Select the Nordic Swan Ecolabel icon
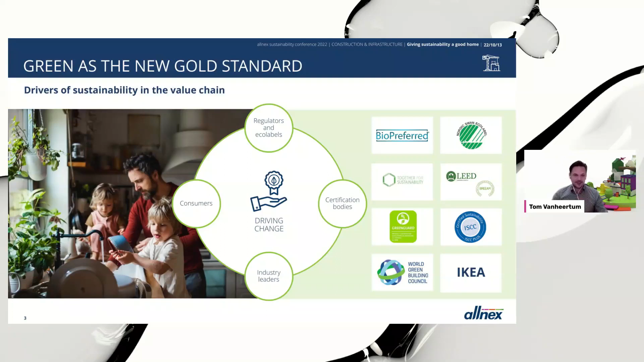This screenshot has height=362, width=644. 471,135
